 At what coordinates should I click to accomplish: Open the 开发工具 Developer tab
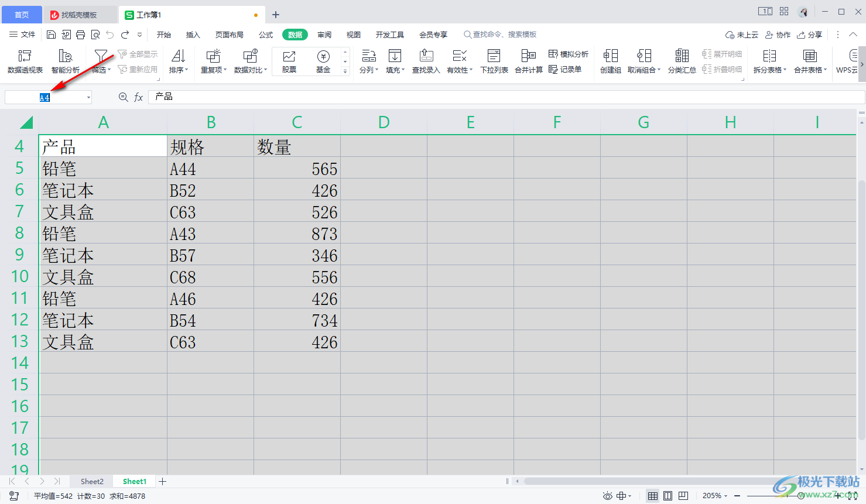pyautogui.click(x=390, y=35)
